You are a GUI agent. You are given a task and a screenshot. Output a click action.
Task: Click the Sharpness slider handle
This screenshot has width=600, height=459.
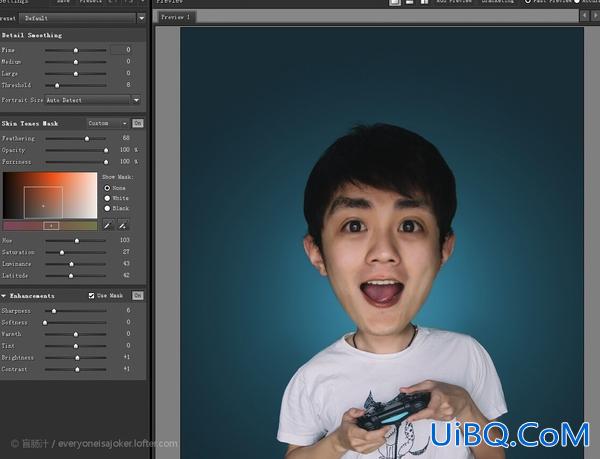coord(54,311)
